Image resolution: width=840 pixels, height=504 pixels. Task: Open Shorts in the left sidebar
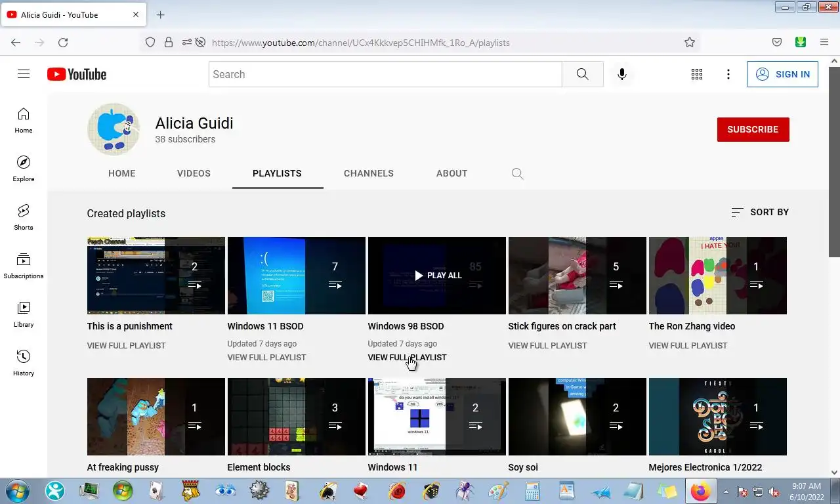tap(24, 217)
